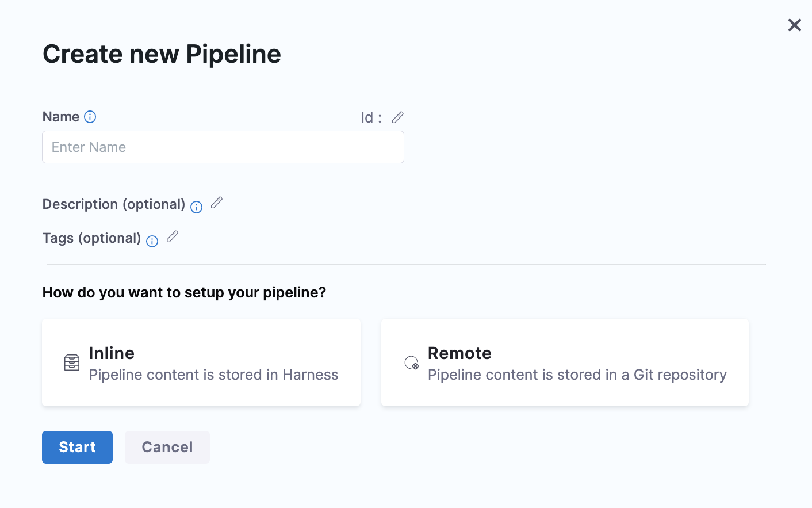Viewport: 812px width, 508px height.
Task: Focus the Enter Name input field
Action: (223, 147)
